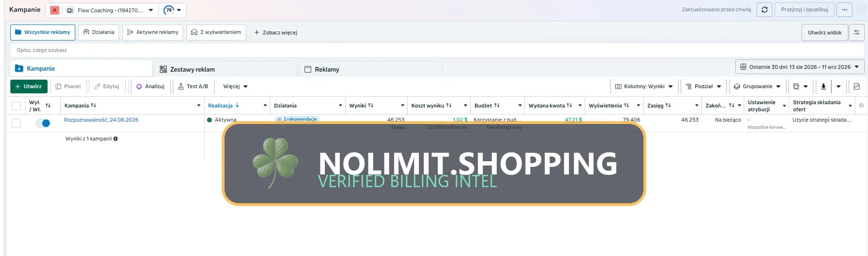The height and width of the screenshot is (256, 868).
Task: Expand the Więcej dropdown
Action: coord(235,86)
